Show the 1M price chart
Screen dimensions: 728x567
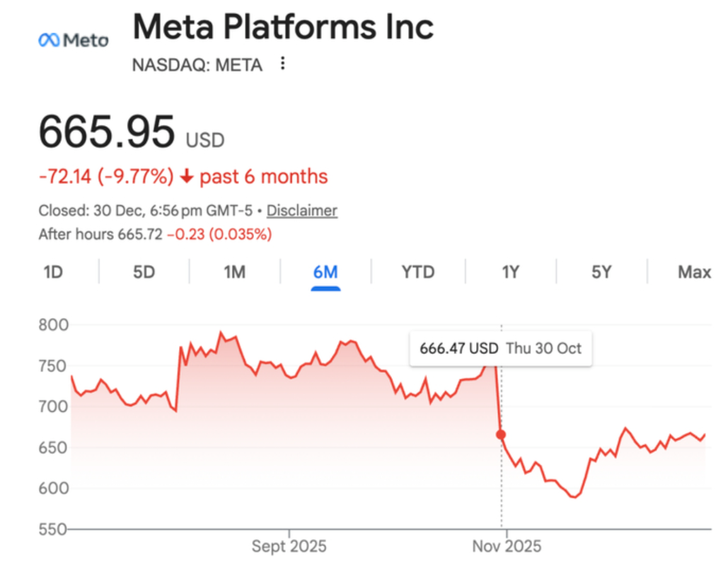click(x=234, y=272)
